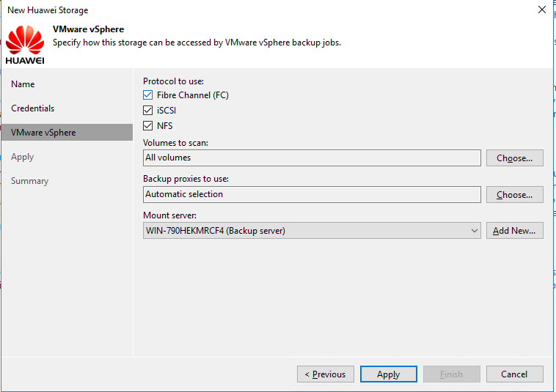Click the Huawei logo icon
Image resolution: width=556 pixels, height=392 pixels.
[25, 45]
